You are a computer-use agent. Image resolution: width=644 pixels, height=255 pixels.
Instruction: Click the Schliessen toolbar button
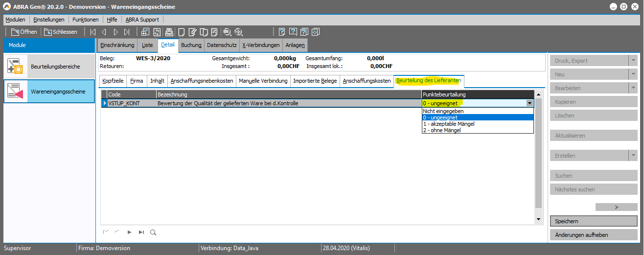(61, 32)
